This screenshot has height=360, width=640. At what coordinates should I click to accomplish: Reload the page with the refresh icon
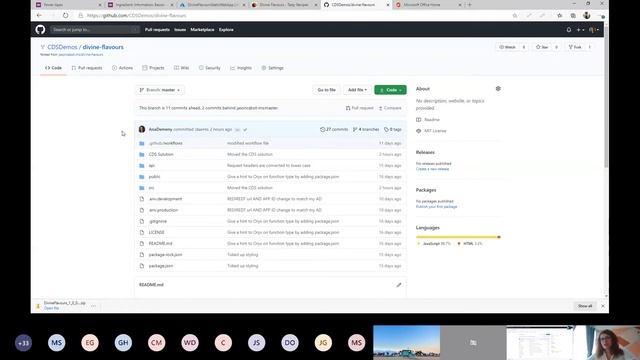(65, 15)
